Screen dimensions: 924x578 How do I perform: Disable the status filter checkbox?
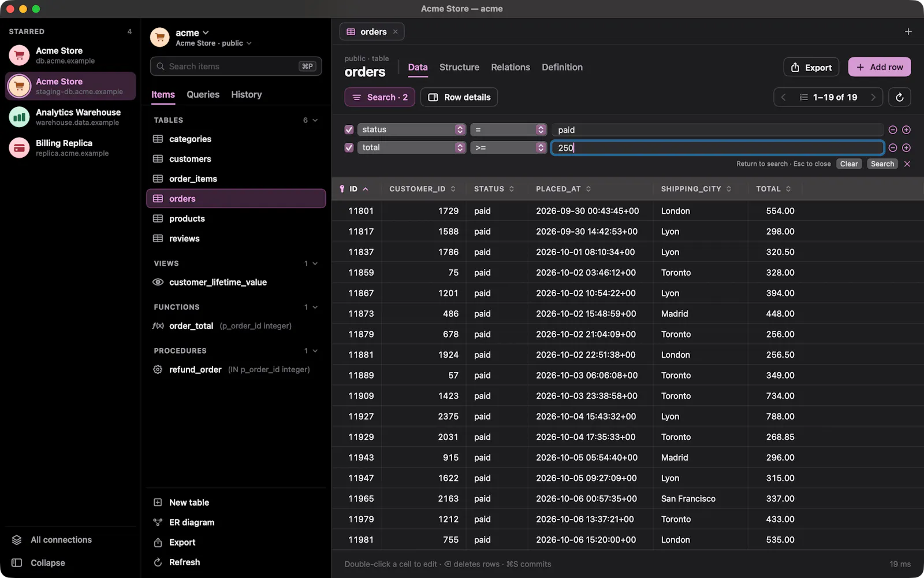349,130
